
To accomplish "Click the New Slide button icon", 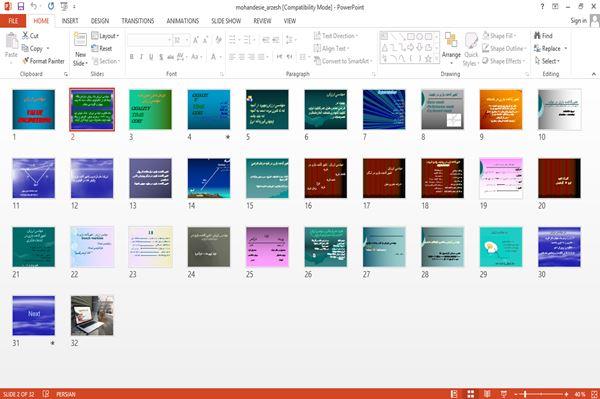I will pyautogui.click(x=80, y=40).
